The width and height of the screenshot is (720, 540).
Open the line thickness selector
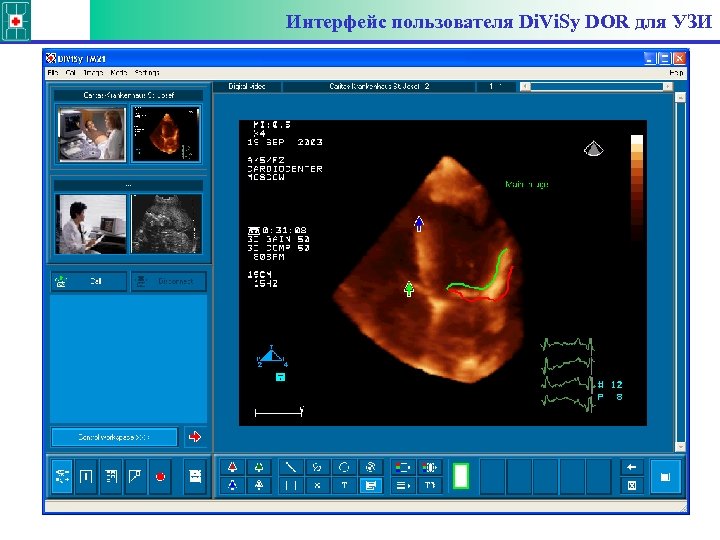[x=403, y=485]
